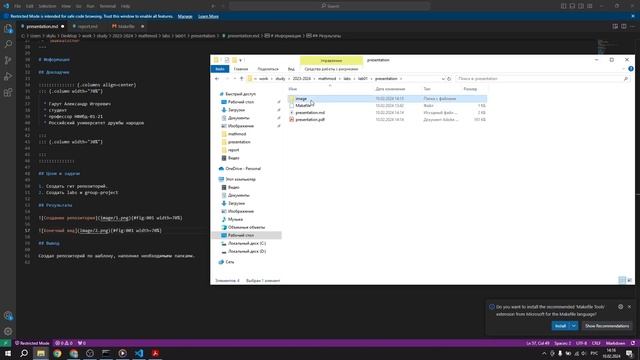The image size is (640, 360).
Task: Open the Terminal menu in VS Code
Action: click(x=108, y=6)
